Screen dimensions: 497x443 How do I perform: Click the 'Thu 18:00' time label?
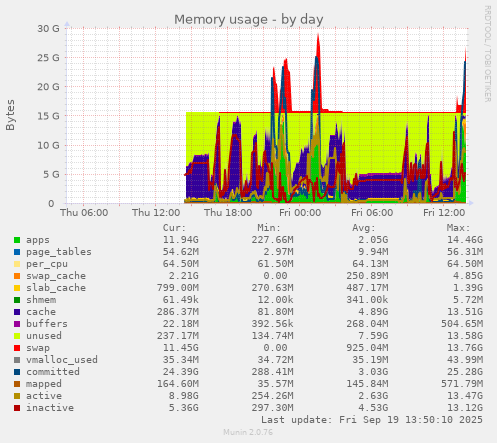(228, 213)
